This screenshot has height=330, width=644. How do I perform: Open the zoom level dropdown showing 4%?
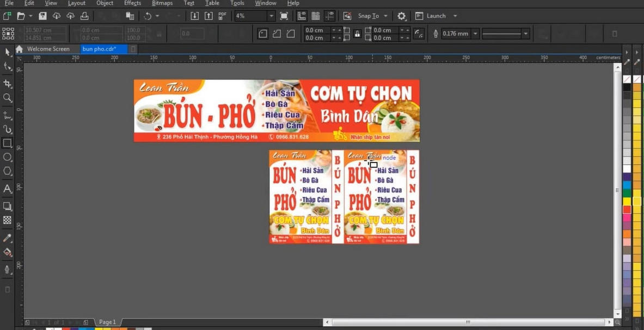coord(272,16)
